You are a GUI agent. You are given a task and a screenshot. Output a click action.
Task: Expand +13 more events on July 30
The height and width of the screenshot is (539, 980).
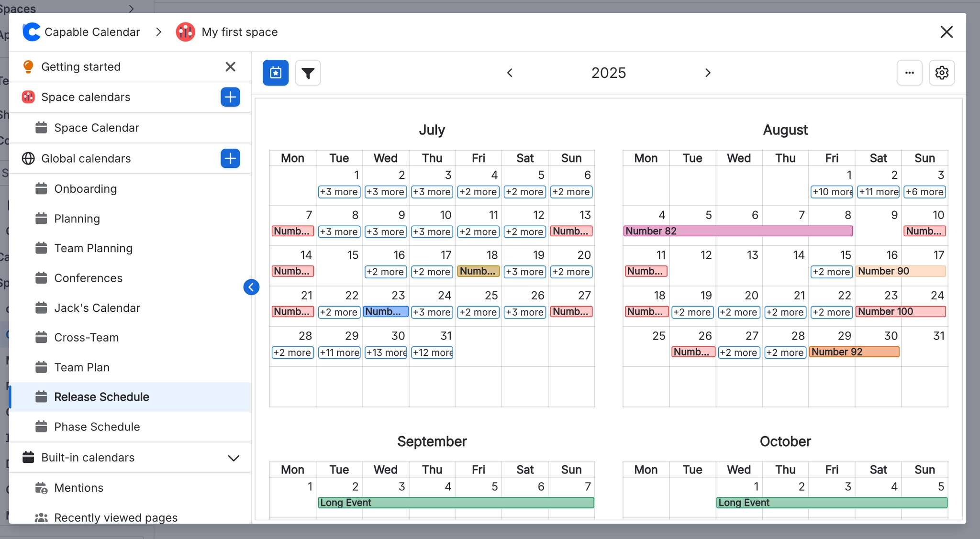click(x=386, y=352)
